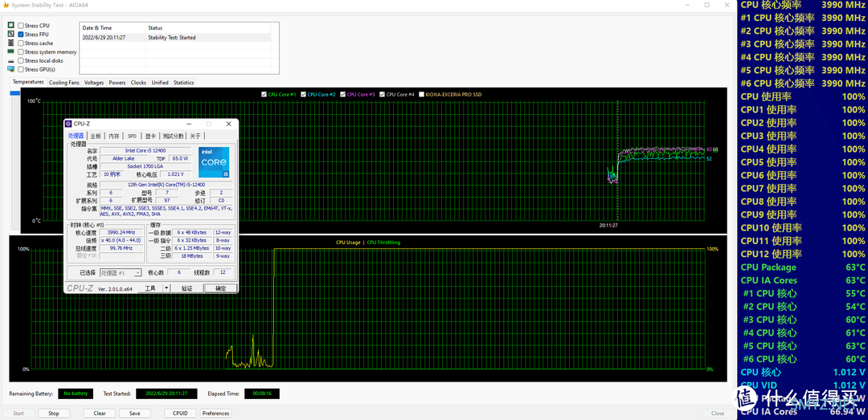Open the 工具 dropdown arrow in CPU-Z
The image size is (868, 420).
tap(166, 288)
